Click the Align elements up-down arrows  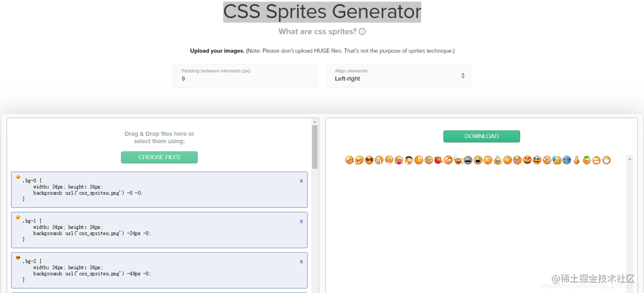tap(463, 76)
